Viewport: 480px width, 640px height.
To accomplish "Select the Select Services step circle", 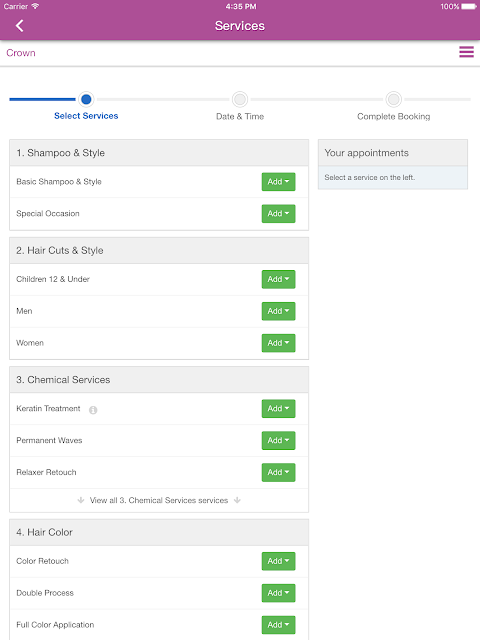I will [86, 99].
